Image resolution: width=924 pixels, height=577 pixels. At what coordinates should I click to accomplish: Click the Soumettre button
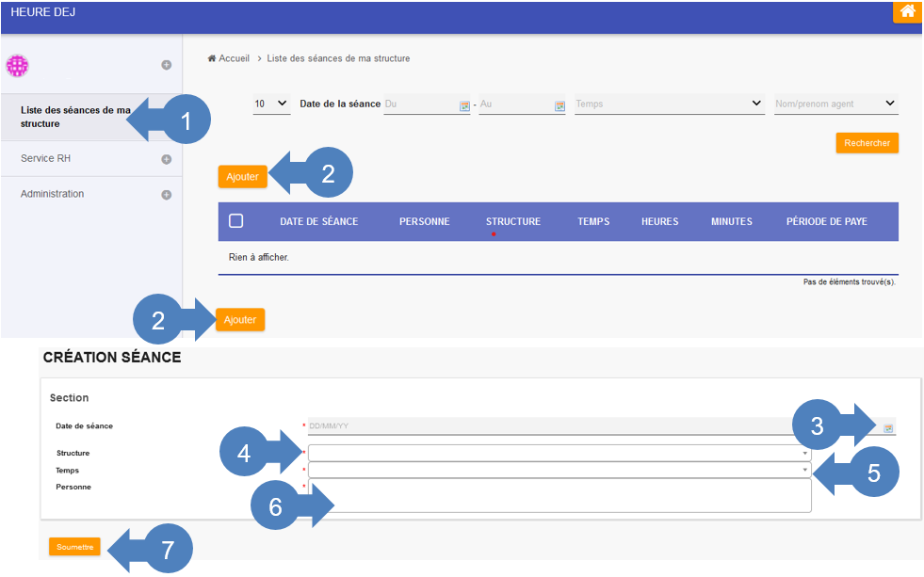click(74, 547)
